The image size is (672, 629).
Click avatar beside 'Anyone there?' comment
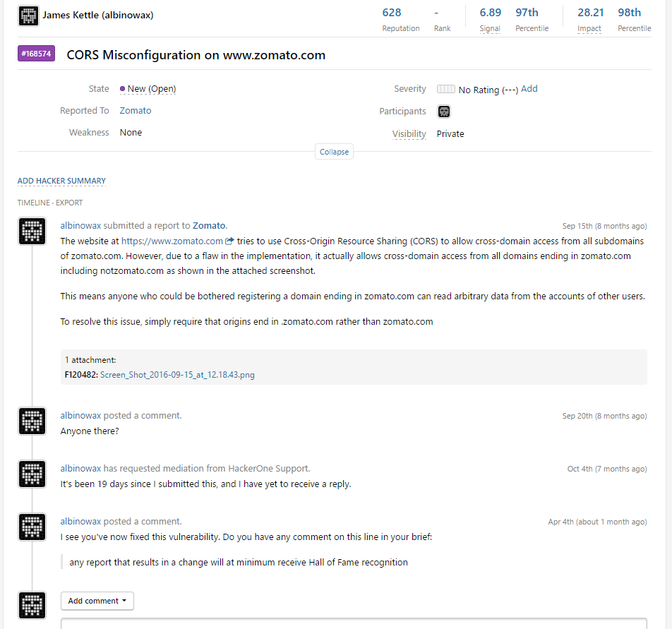coord(32,421)
